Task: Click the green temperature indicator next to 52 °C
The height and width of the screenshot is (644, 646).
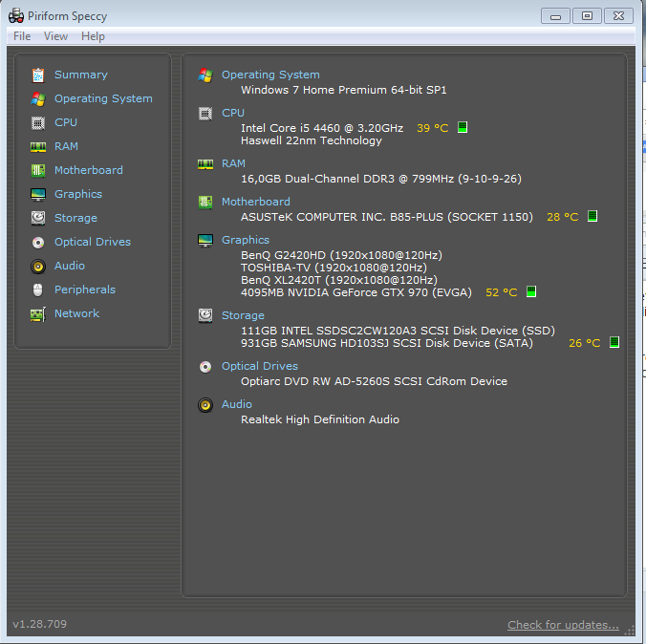Action: click(531, 291)
